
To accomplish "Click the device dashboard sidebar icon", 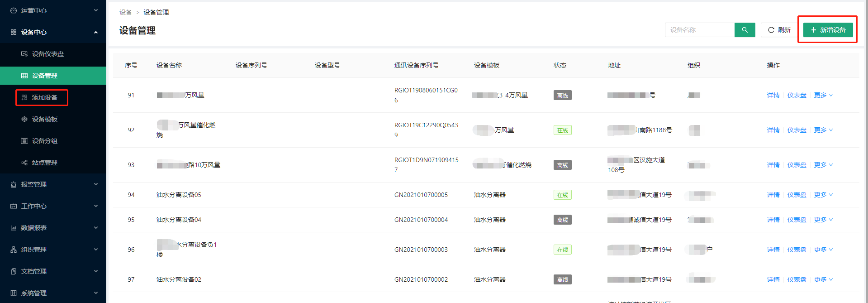I will pos(24,54).
